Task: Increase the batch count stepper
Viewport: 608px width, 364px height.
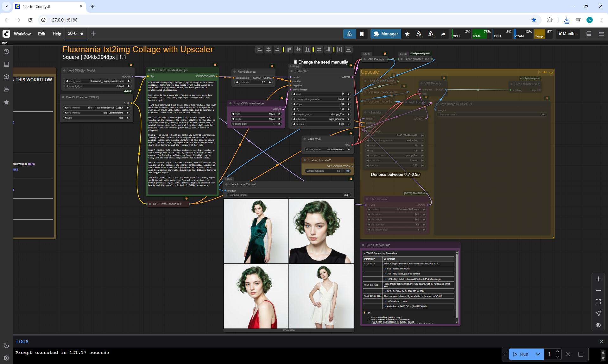Action: tap(558, 352)
